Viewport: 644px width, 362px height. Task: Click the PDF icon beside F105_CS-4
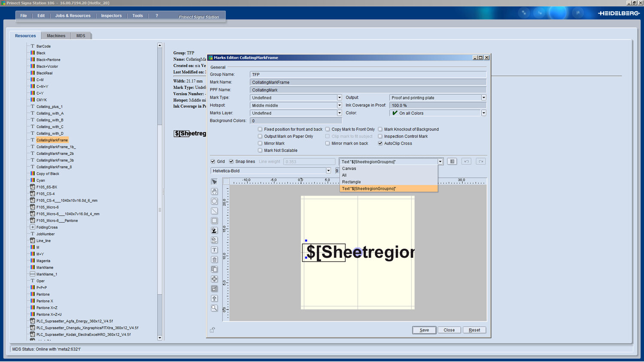[32, 193]
